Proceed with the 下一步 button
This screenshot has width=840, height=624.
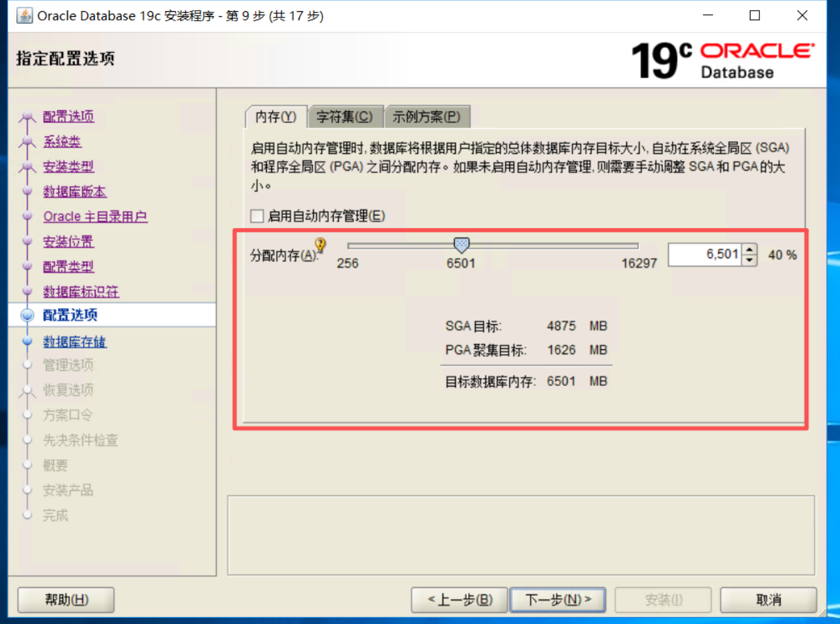click(558, 600)
